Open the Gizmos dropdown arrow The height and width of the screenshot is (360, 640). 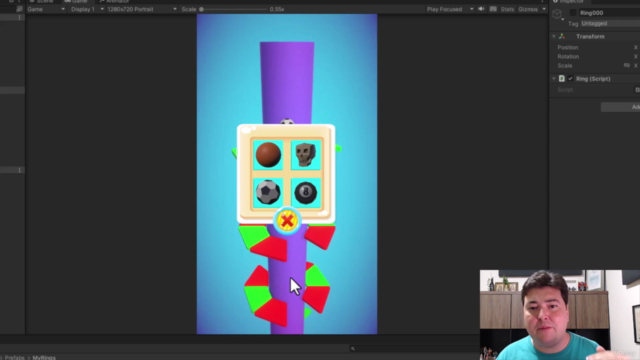click(x=544, y=9)
